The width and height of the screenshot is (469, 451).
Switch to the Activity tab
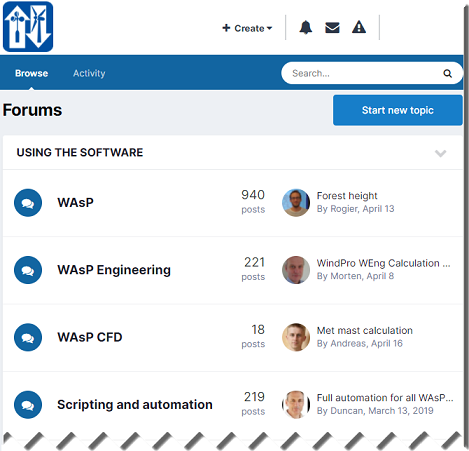pyautogui.click(x=89, y=73)
